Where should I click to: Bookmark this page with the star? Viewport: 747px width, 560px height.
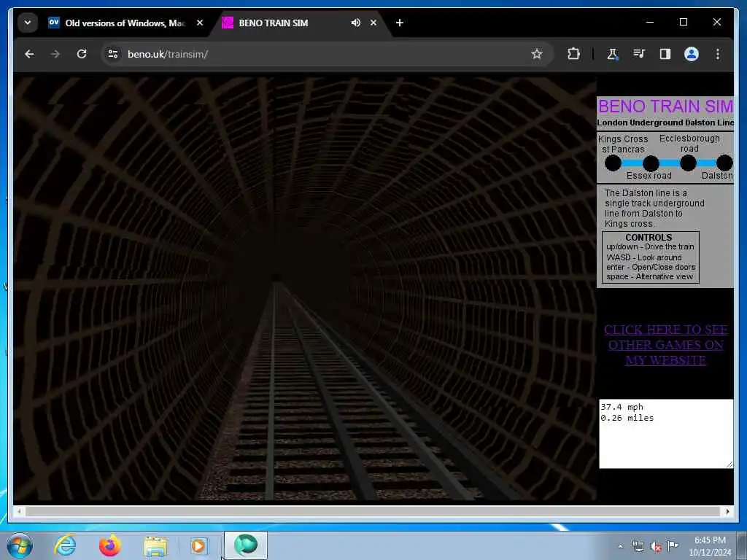537,54
